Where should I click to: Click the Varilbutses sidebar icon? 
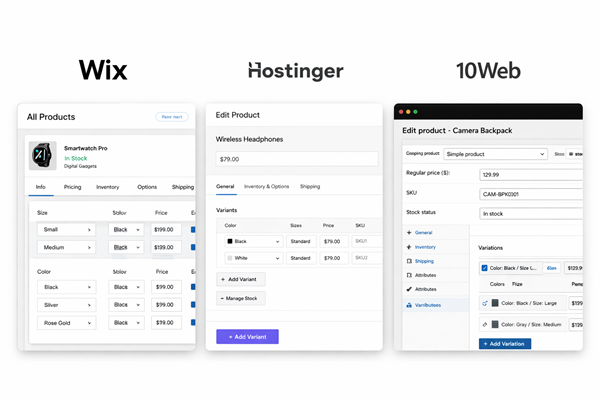click(x=408, y=304)
